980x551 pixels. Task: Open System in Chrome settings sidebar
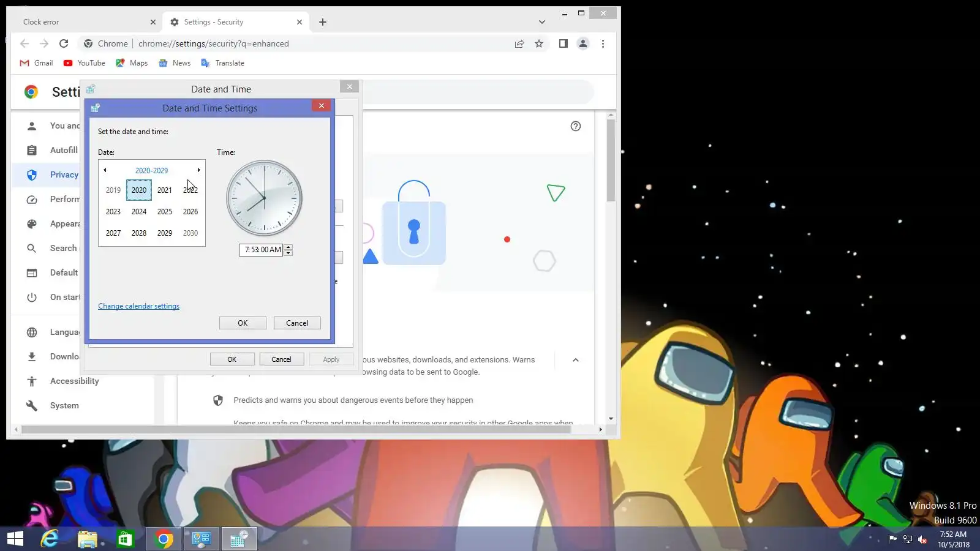[64, 405]
